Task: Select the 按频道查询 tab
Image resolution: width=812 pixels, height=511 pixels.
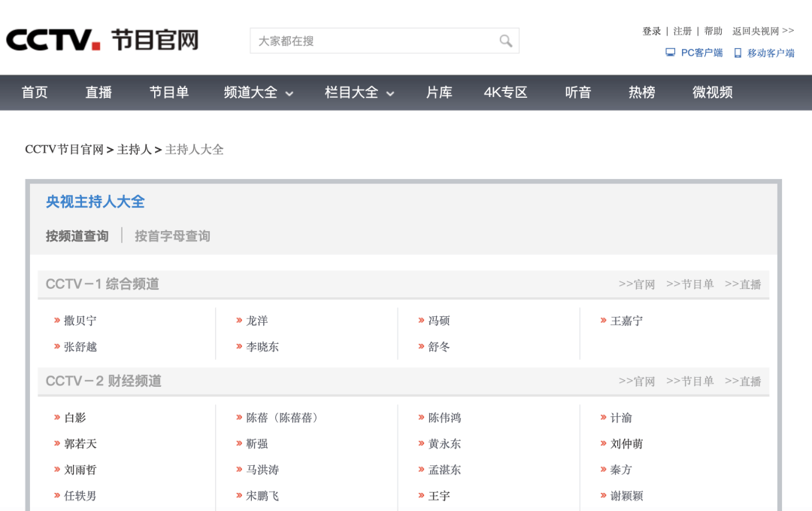Action: 76,236
